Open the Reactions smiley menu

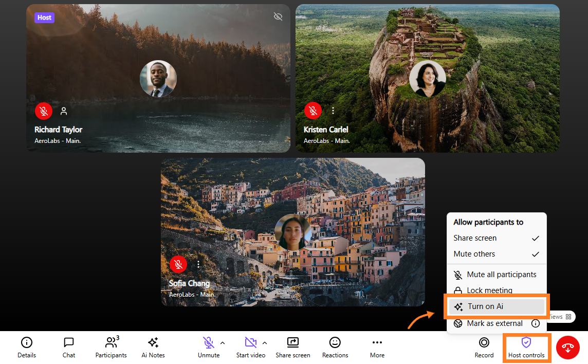coord(335,347)
